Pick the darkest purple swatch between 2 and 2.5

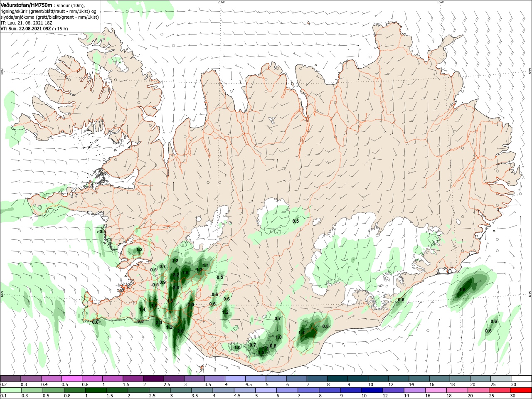point(153,379)
